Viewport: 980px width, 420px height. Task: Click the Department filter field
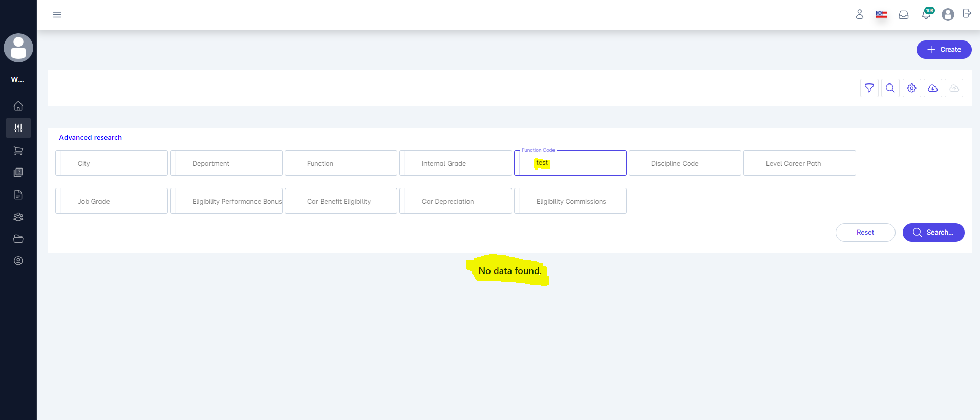226,163
